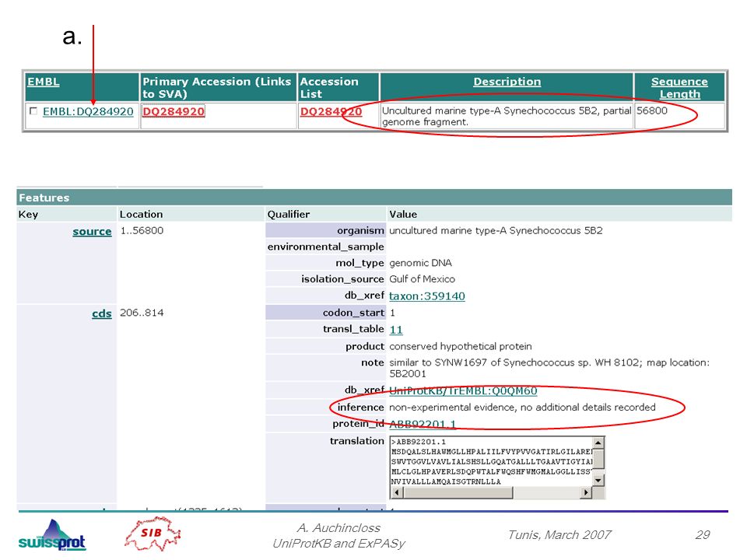Select the codon_start qualifier label

(353, 313)
